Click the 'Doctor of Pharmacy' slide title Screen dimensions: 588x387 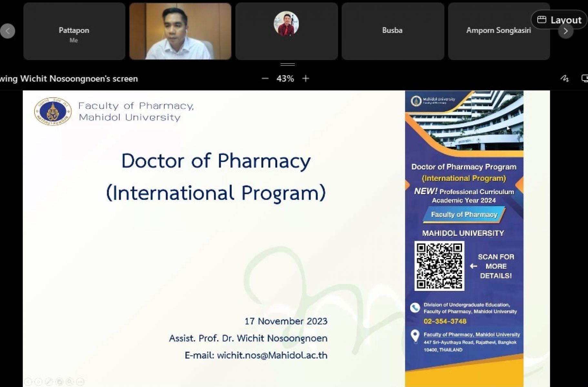point(216,161)
